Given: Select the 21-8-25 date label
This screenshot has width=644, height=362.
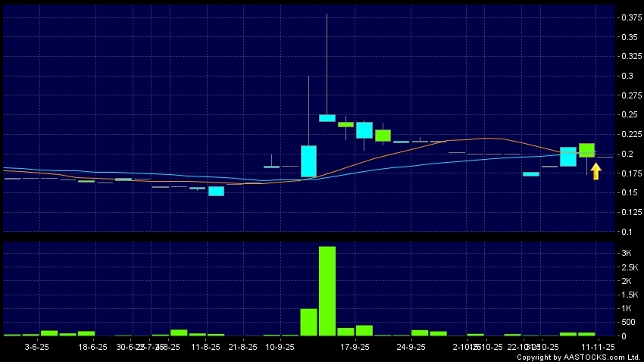Looking at the screenshot, I should click(242, 347).
